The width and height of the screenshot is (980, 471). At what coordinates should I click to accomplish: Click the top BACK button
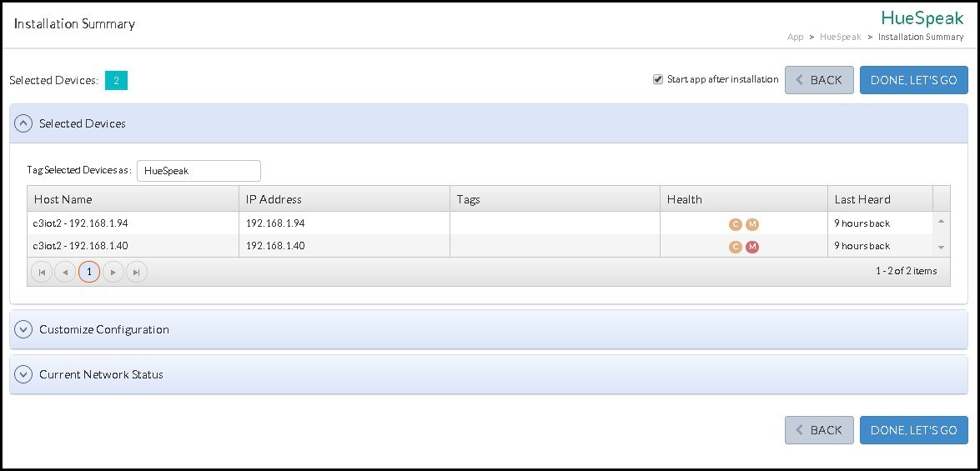pyautogui.click(x=819, y=80)
